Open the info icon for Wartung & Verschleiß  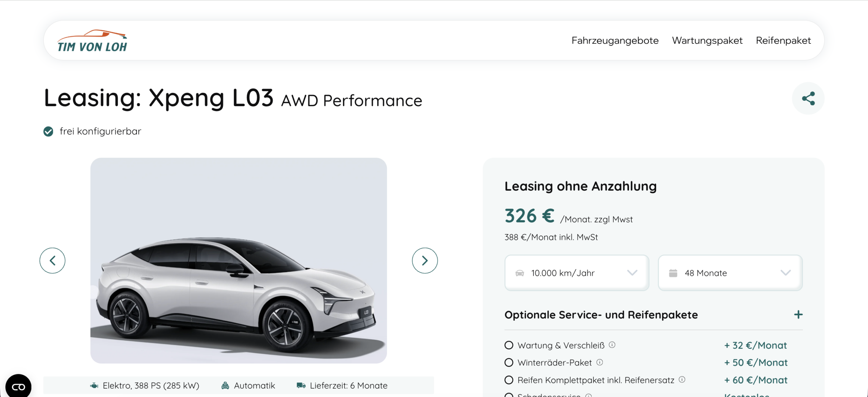(x=612, y=345)
